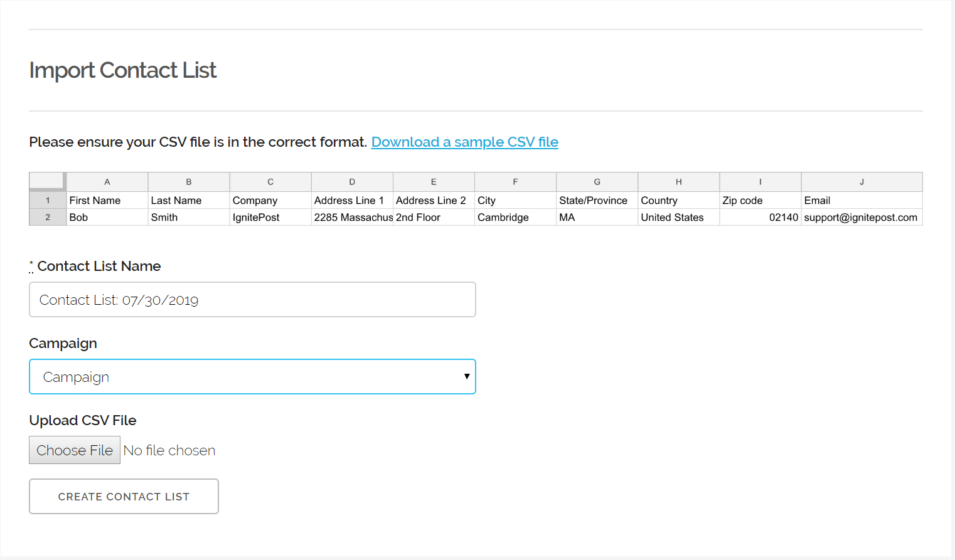955x560 pixels.
Task: Click the 'IgnitePost' cell
Action: [270, 217]
